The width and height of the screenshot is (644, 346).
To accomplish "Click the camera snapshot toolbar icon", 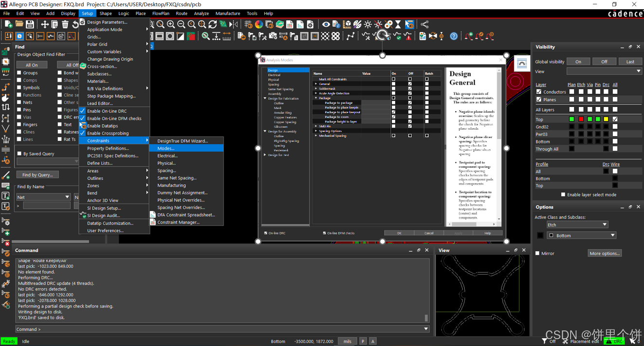I will (273, 36).
